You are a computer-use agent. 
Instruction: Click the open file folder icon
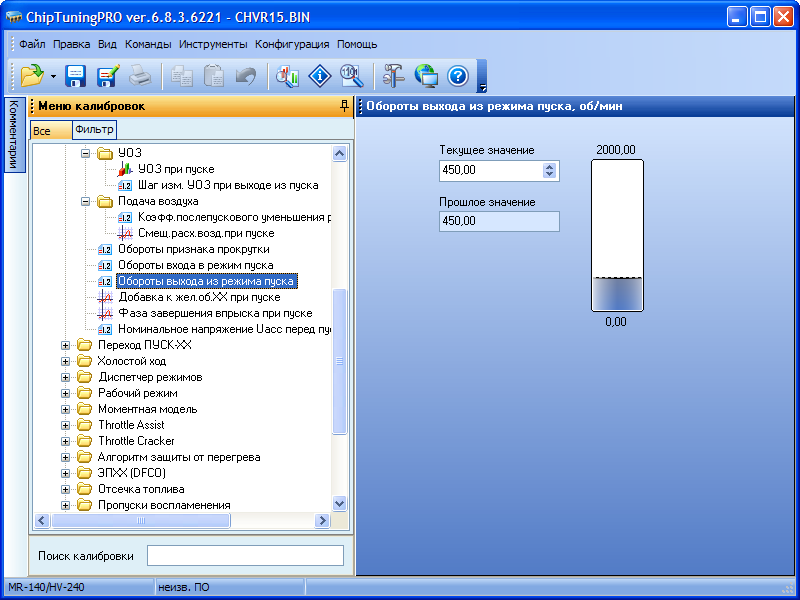(x=31, y=75)
